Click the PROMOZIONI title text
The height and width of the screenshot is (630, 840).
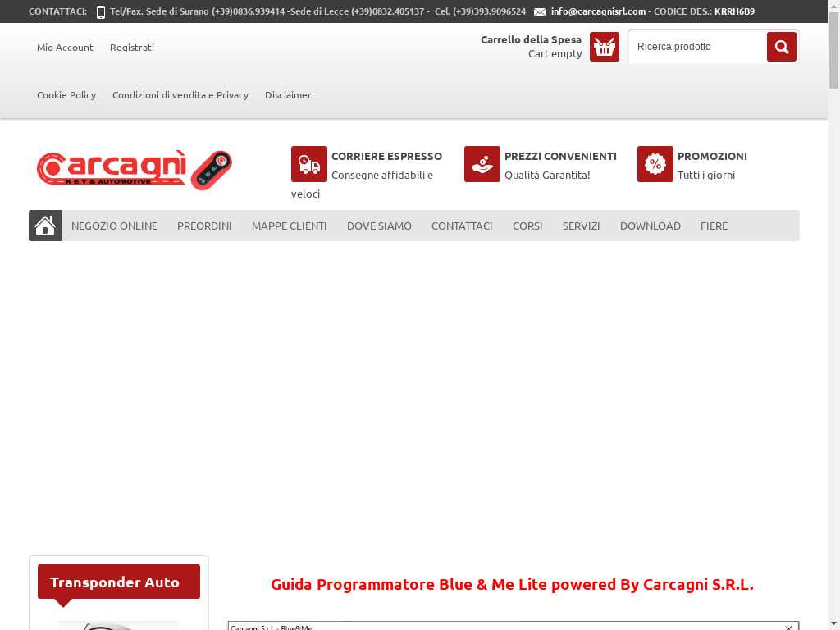pos(713,156)
